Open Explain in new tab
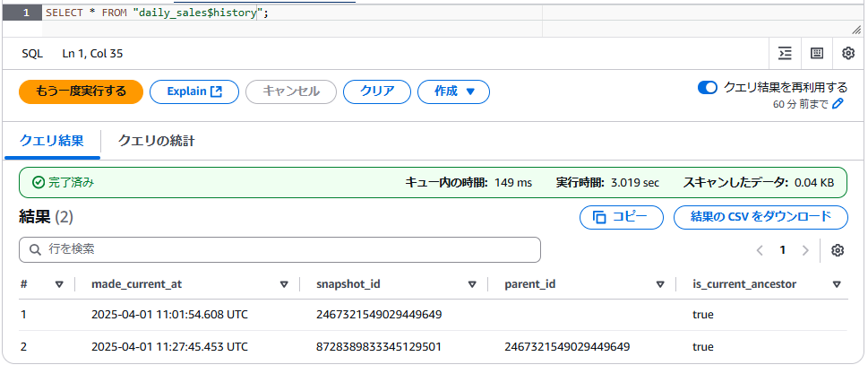The image size is (868, 365). (194, 92)
